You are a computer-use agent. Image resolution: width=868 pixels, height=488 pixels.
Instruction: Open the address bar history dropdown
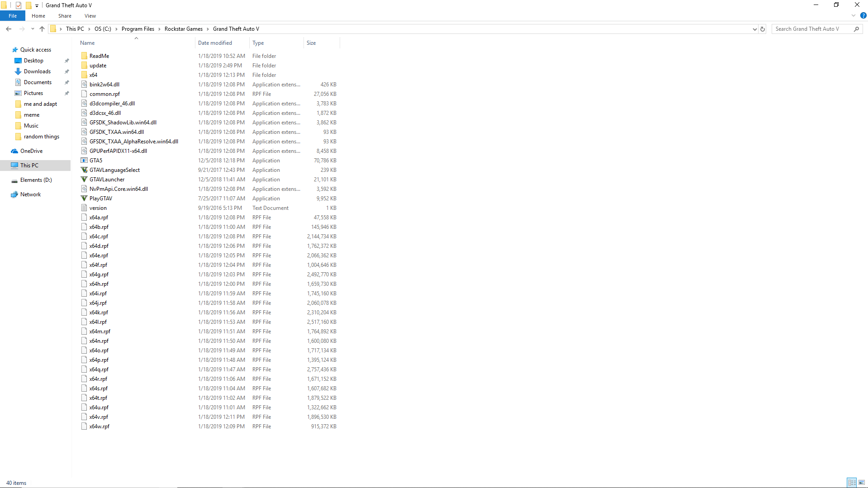[x=754, y=28]
